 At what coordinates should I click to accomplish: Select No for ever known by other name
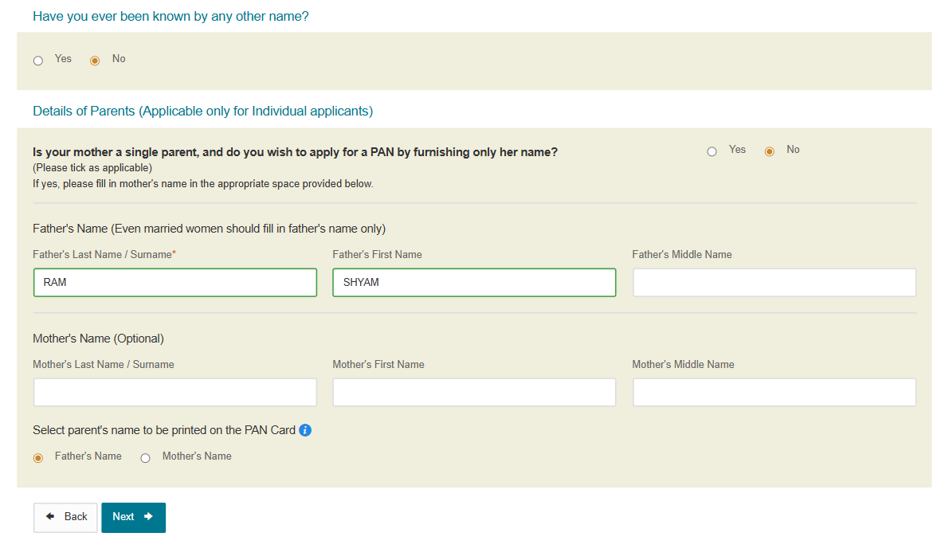(95, 60)
